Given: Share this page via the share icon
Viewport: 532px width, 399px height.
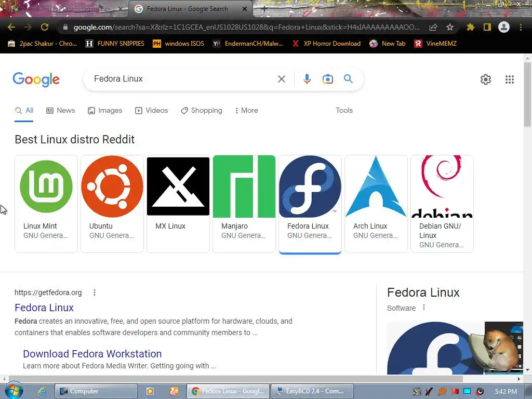Looking at the screenshot, I should (x=433, y=27).
